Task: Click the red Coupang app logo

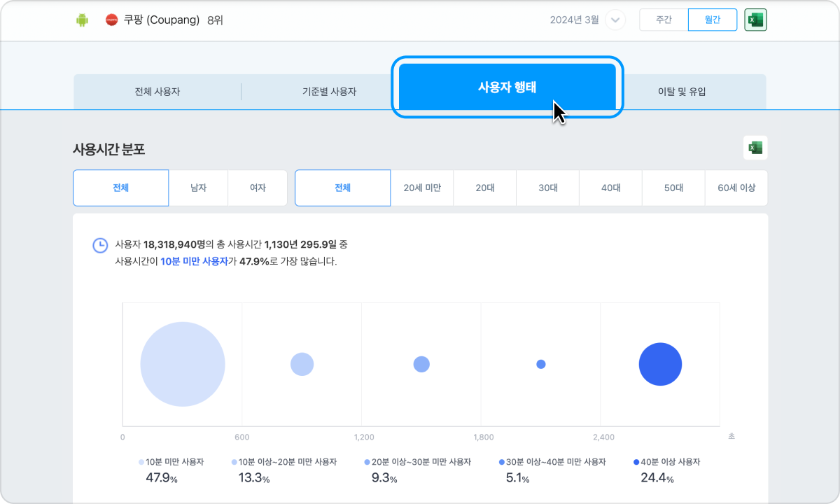Action: pos(112,20)
